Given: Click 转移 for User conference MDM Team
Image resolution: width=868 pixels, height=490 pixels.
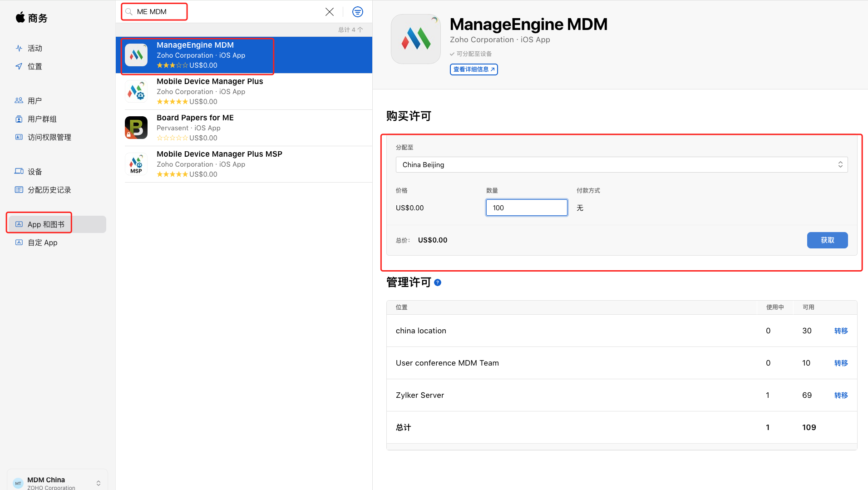Looking at the screenshot, I should (841, 363).
